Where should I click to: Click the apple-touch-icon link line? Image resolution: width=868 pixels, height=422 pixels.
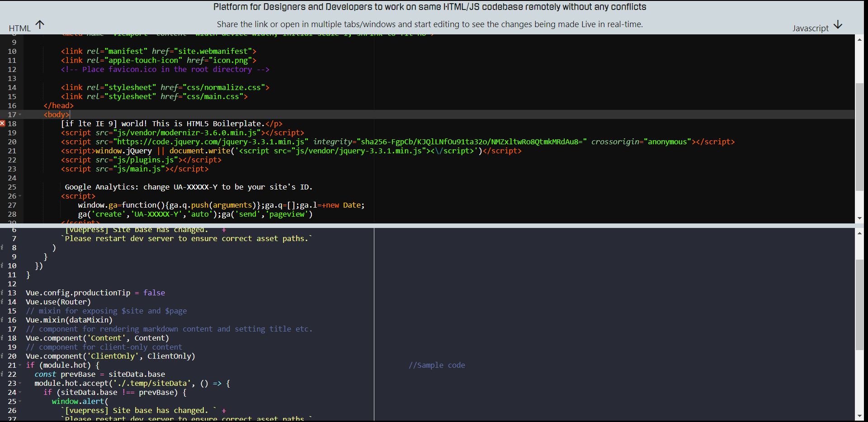coord(159,60)
